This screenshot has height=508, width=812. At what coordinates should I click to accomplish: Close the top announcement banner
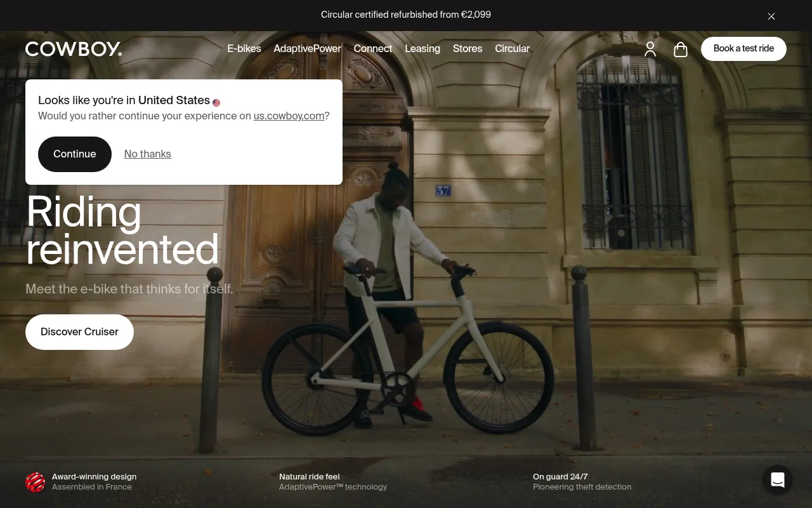(x=771, y=16)
